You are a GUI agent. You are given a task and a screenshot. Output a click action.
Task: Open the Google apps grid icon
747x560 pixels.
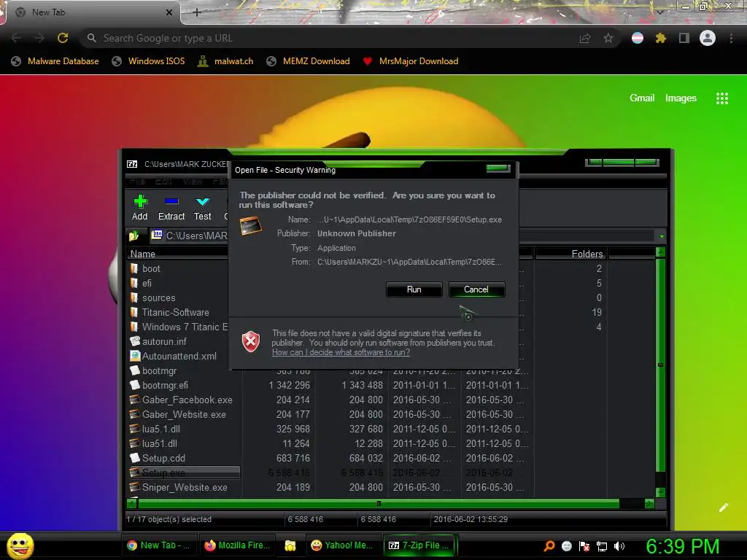[x=722, y=98]
